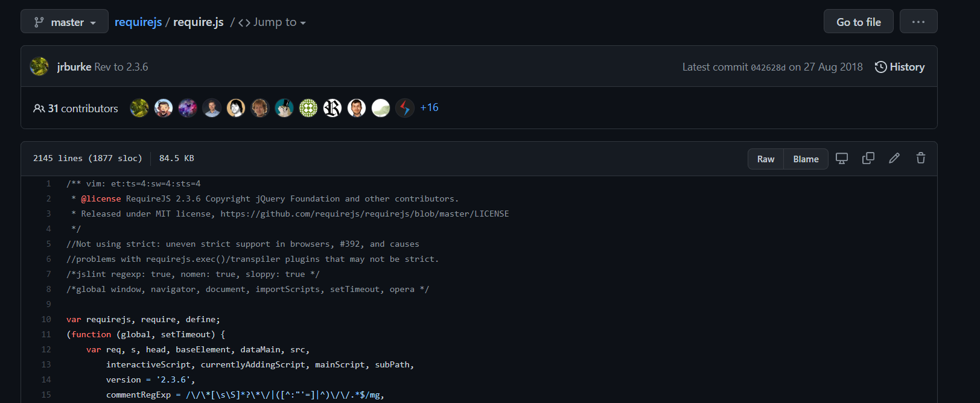Image resolution: width=980 pixels, height=403 pixels.
Task: Click the people icon next to contributors
Action: pos(39,109)
